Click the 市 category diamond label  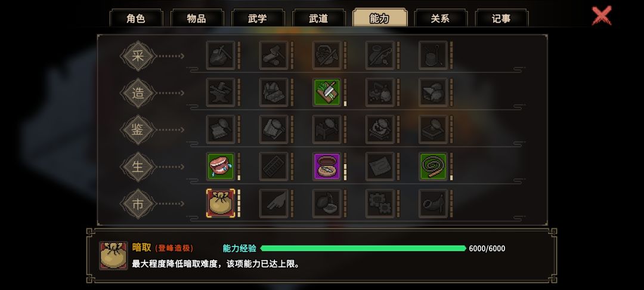point(138,203)
